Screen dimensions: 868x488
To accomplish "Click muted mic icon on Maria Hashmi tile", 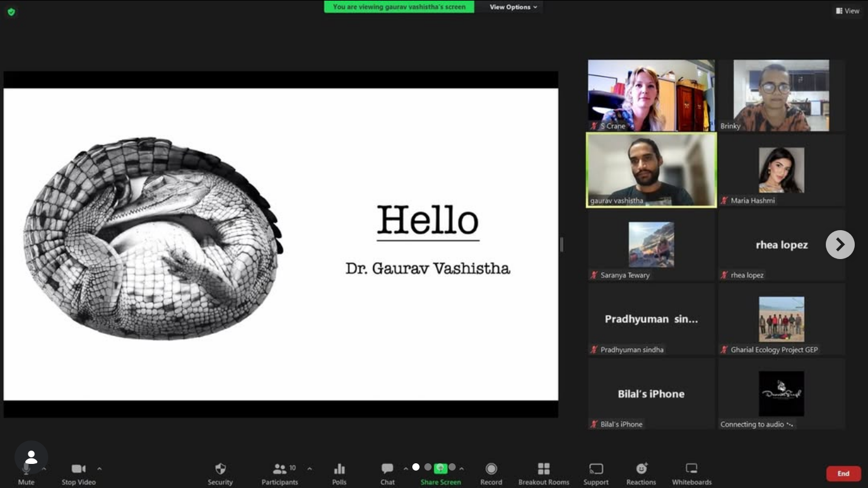I will coord(725,201).
